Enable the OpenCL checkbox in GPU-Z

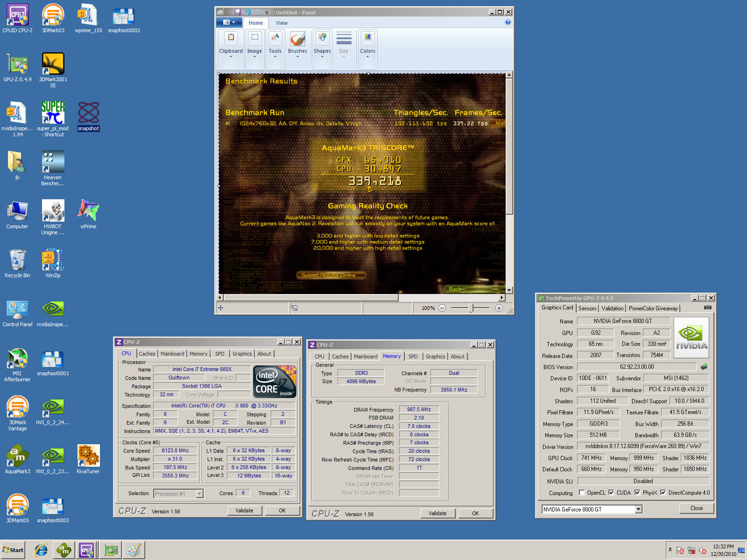[x=582, y=492]
